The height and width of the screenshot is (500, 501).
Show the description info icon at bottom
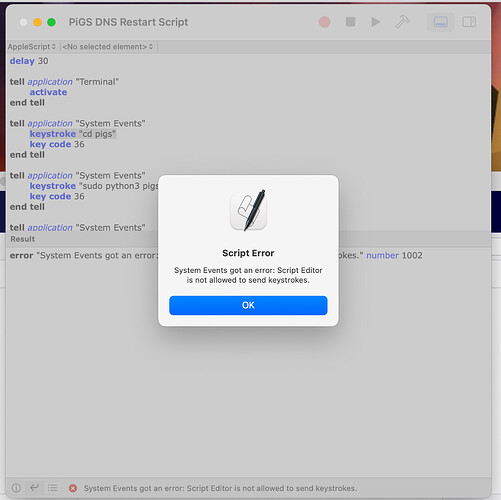pyautogui.click(x=16, y=488)
